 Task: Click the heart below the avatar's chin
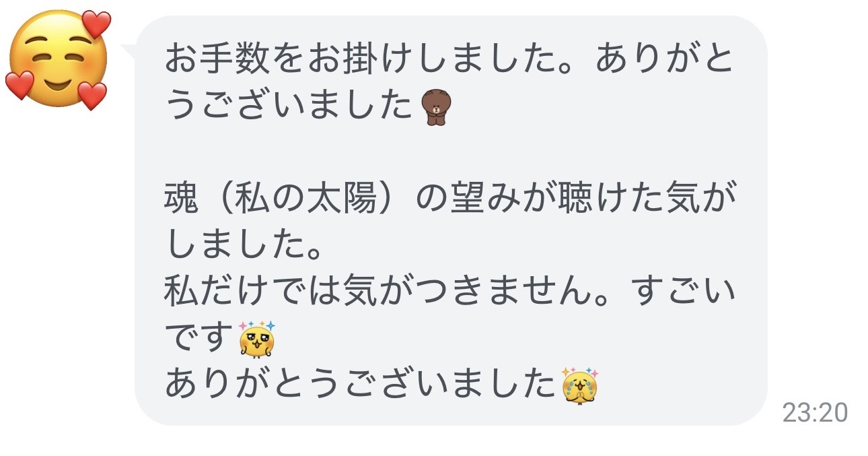point(92,96)
